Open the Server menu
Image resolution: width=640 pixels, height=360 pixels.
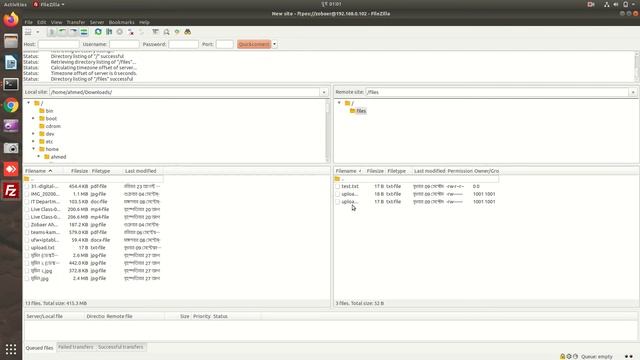97,22
